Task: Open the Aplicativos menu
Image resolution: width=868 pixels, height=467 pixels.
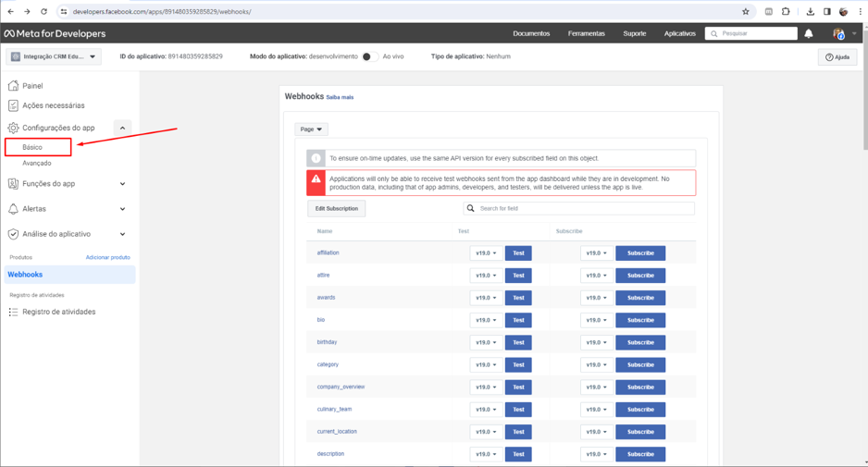Action: 680,33
